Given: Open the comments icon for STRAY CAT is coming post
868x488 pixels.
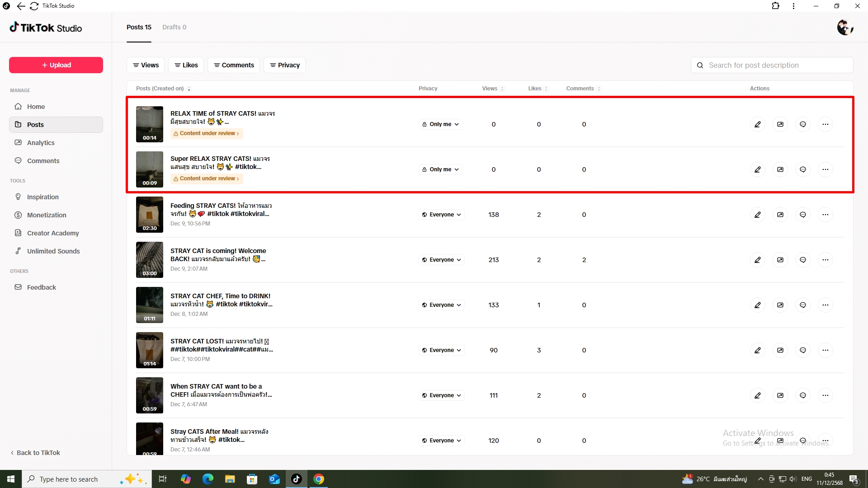Looking at the screenshot, I should tap(803, 260).
